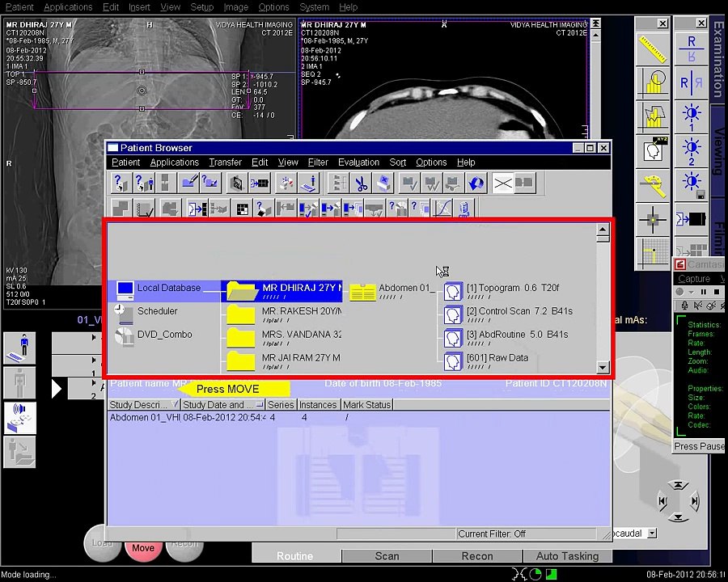728x582 pixels.
Task: Click the first question-mark search icon in browser toolbar
Action: (x=121, y=183)
